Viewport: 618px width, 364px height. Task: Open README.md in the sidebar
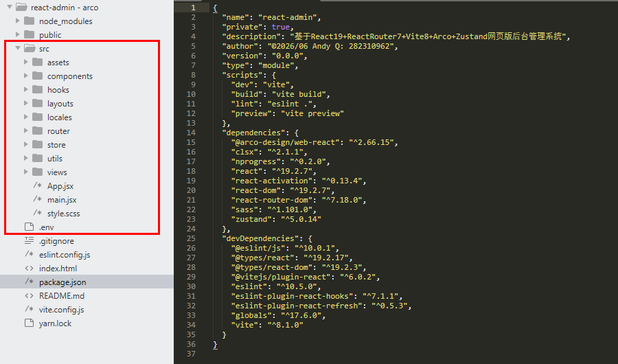(x=62, y=296)
